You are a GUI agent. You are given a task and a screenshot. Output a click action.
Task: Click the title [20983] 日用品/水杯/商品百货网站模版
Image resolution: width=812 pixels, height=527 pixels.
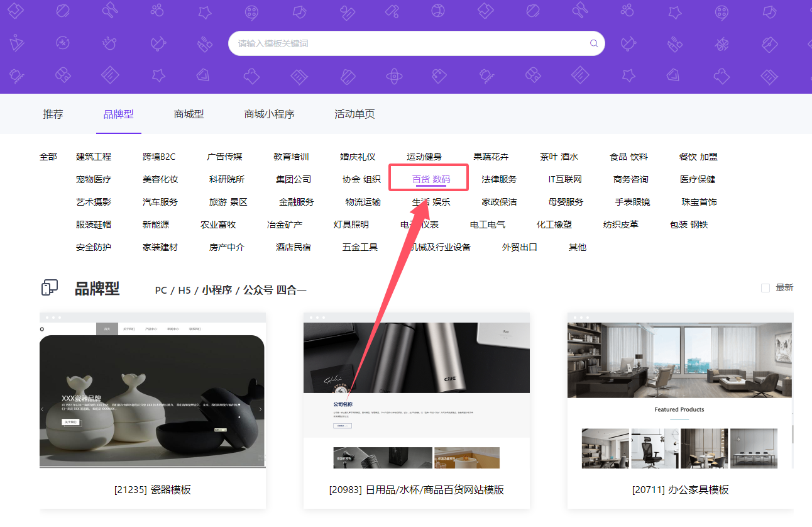click(x=417, y=489)
